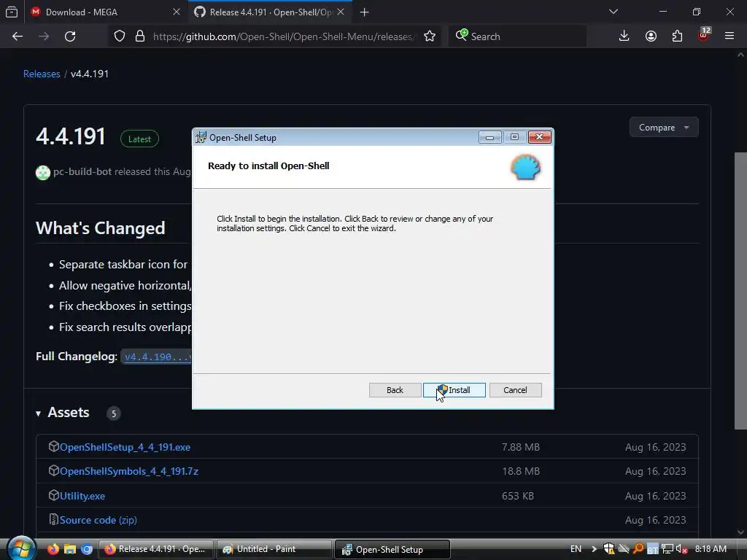Download Source code (zip)
747x560 pixels.
98,520
